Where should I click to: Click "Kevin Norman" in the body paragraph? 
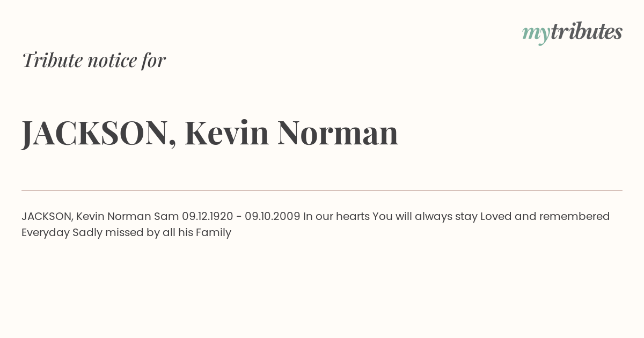pos(114,216)
